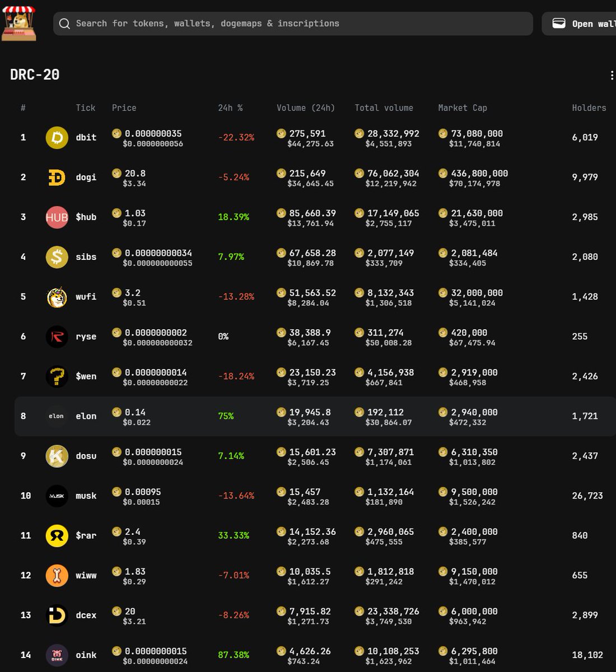Click sibs market cap 2,081,484

click(474, 254)
